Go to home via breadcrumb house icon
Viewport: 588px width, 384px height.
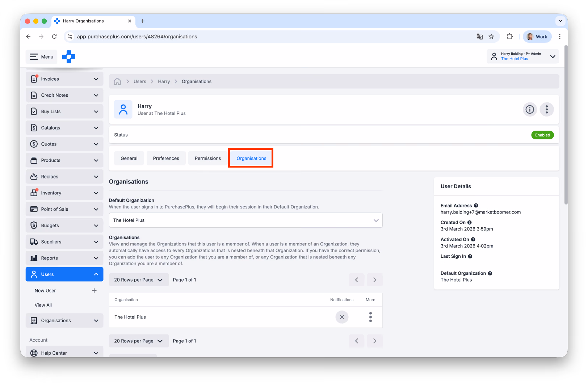[117, 81]
